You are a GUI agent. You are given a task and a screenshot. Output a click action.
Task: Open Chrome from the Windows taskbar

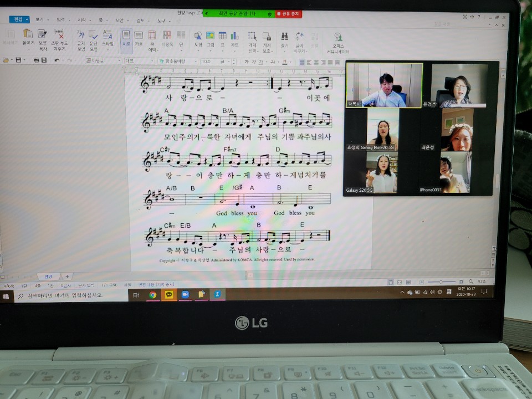pyautogui.click(x=153, y=295)
